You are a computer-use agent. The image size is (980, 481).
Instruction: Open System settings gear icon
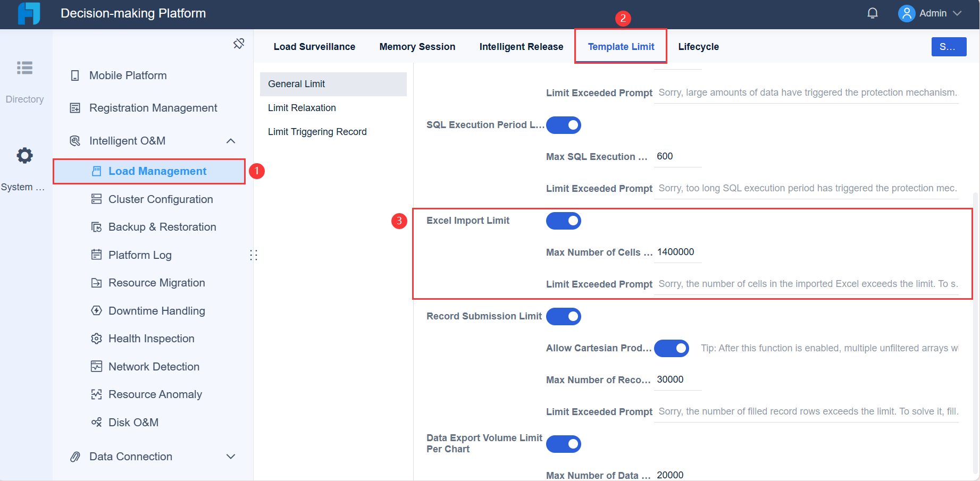24,156
